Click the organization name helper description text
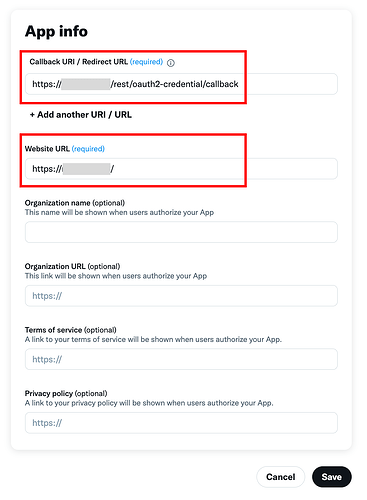The image size is (367, 500). (x=119, y=212)
